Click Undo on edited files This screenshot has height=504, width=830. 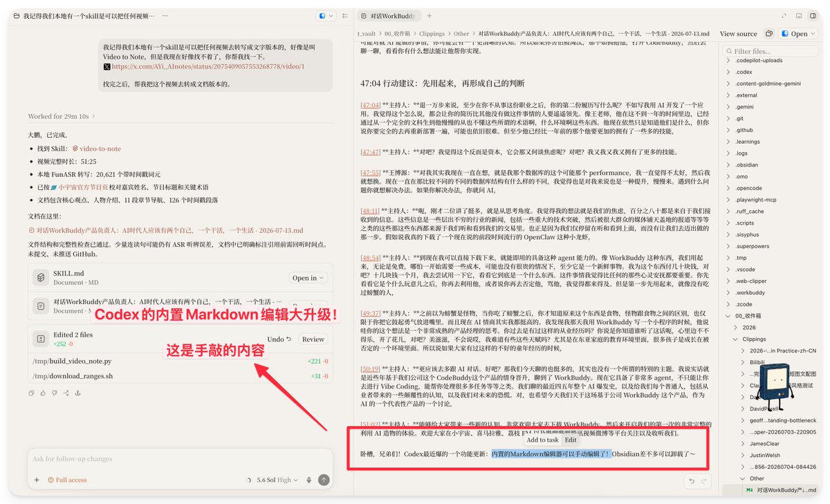(x=279, y=339)
